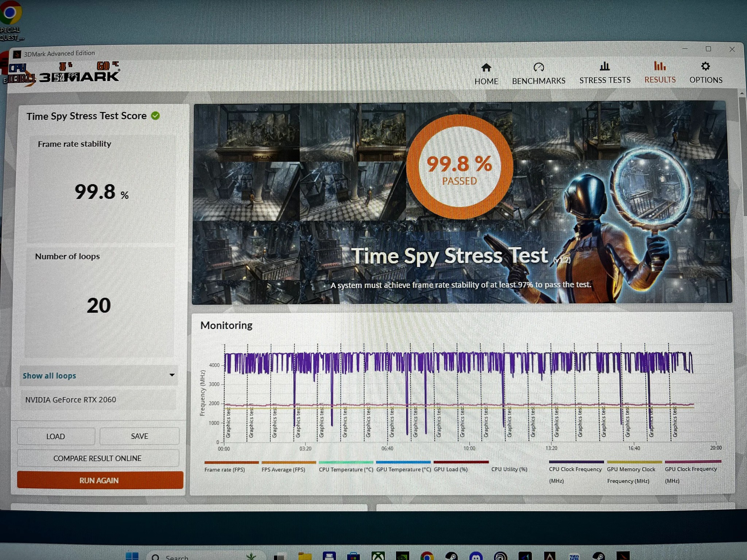The image size is (747, 560).
Task: Click the Frame rate stability 99.8 % value
Action: (101, 192)
